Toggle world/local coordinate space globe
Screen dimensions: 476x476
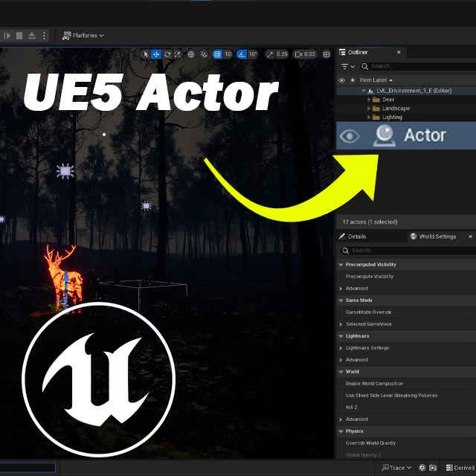[191, 54]
